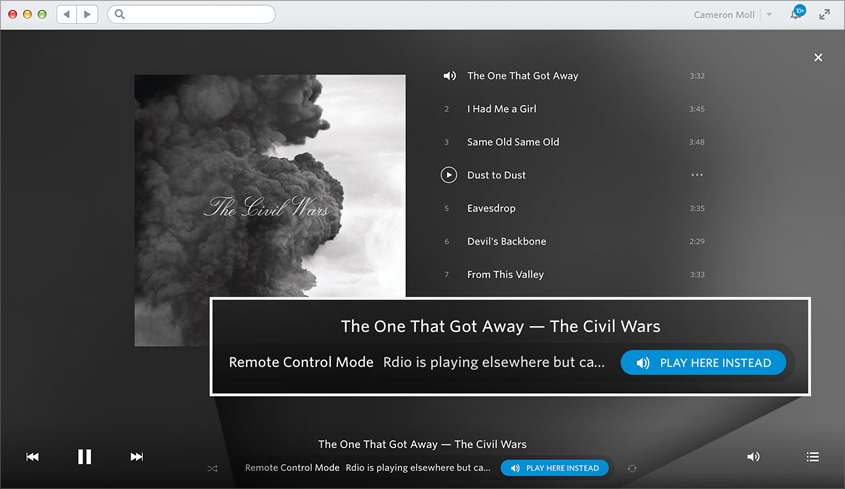Screen dimensions: 845x489
Task: Open Cameron Moll profile
Action: (724, 15)
